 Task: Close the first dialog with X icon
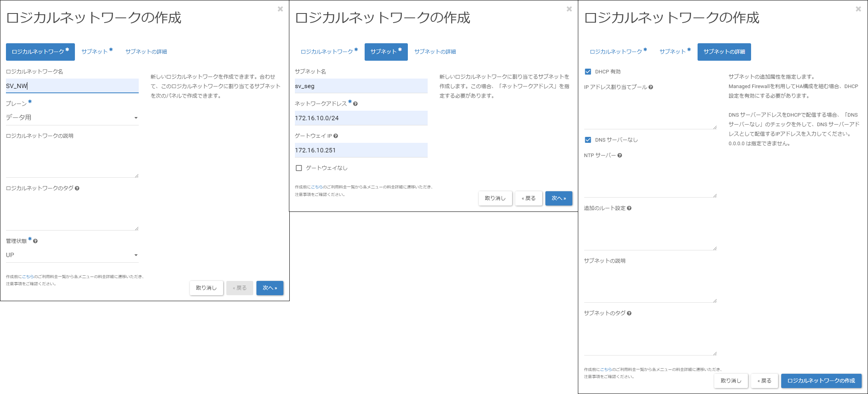[280, 9]
